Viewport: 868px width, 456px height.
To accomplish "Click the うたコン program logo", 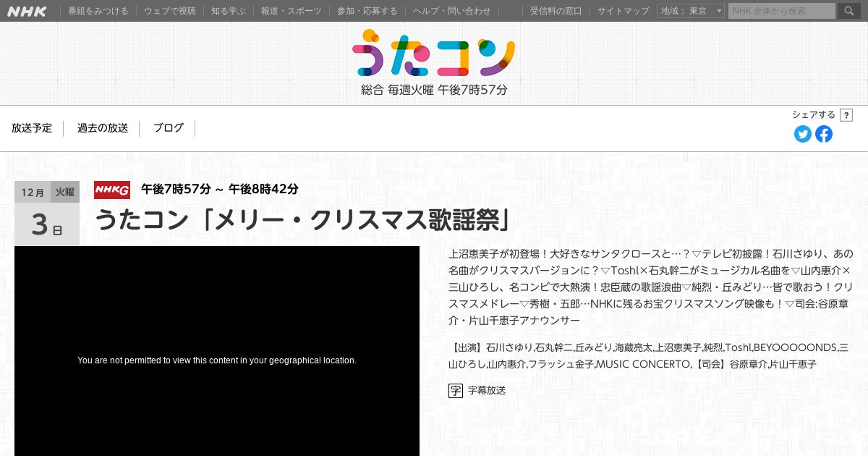I will click(434, 52).
